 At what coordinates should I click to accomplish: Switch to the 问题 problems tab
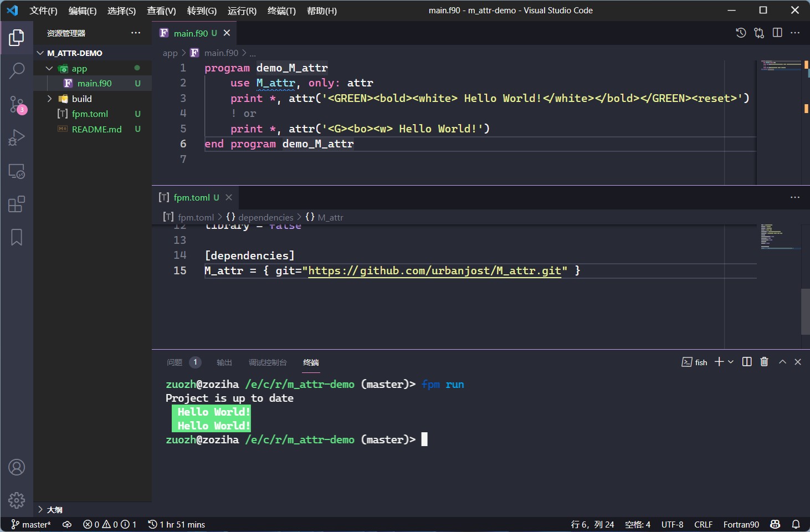[175, 362]
